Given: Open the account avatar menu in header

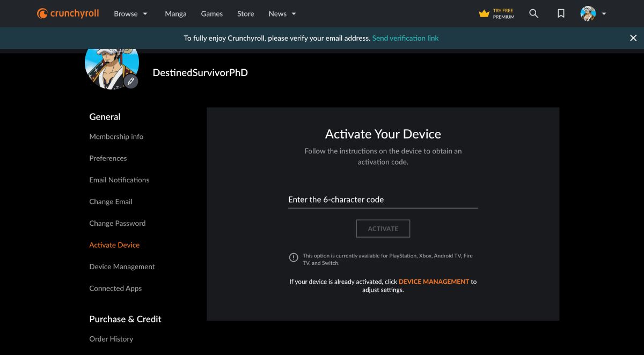Looking at the screenshot, I should pos(593,13).
